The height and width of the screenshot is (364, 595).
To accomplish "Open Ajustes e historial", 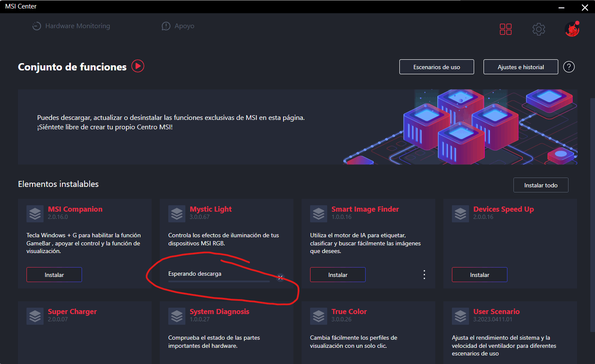I will point(521,67).
